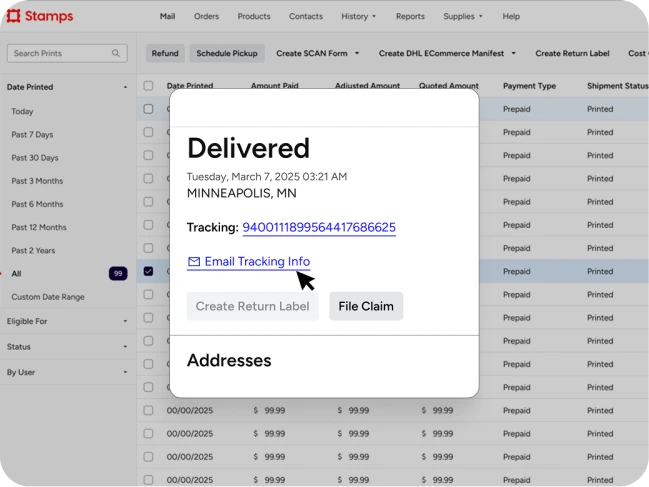Filter by Past 12 Months
This screenshot has height=487, width=649.
[39, 227]
